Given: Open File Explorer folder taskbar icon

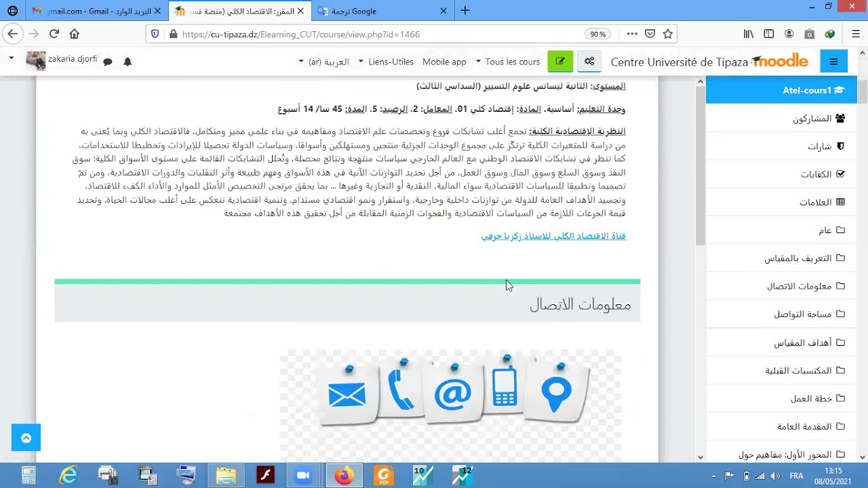Looking at the screenshot, I should (226, 476).
